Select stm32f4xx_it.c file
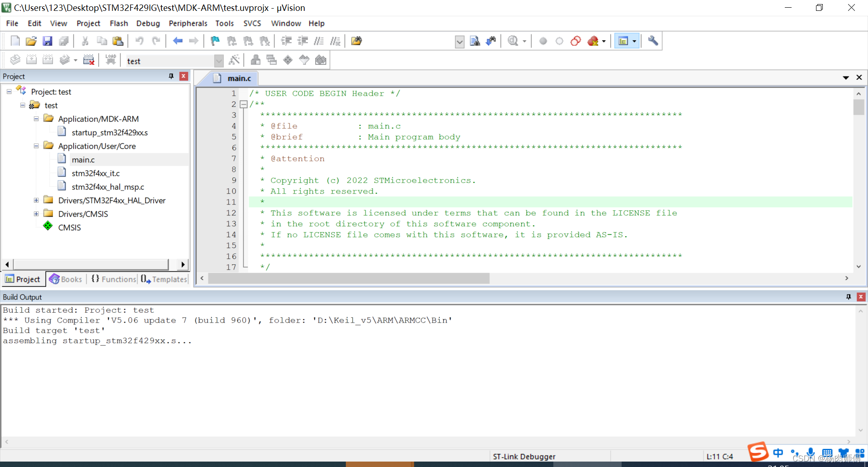The height and width of the screenshot is (467, 868). (x=95, y=173)
